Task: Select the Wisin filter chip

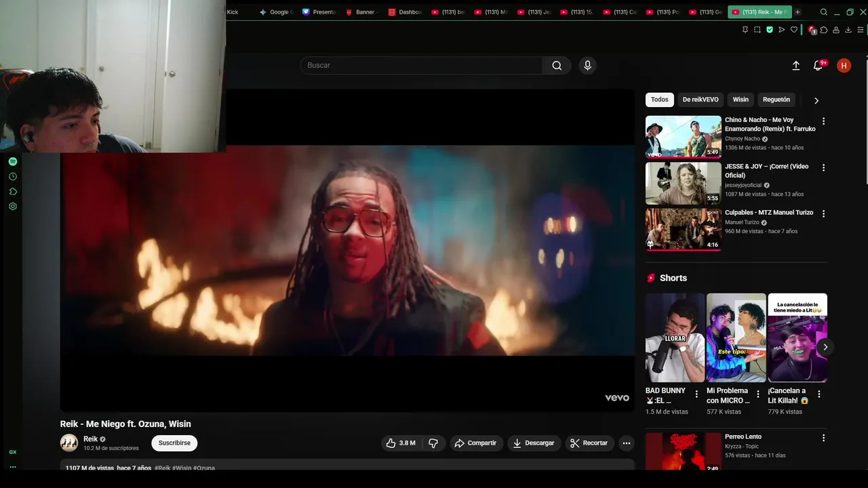Action: (741, 100)
